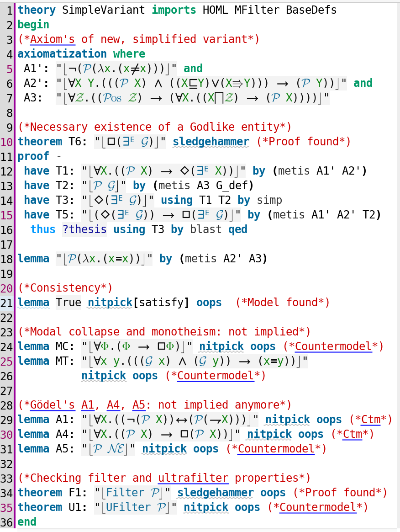Click the imported theory "MFilter"
This screenshot has width=400, height=532.
tap(257, 10)
